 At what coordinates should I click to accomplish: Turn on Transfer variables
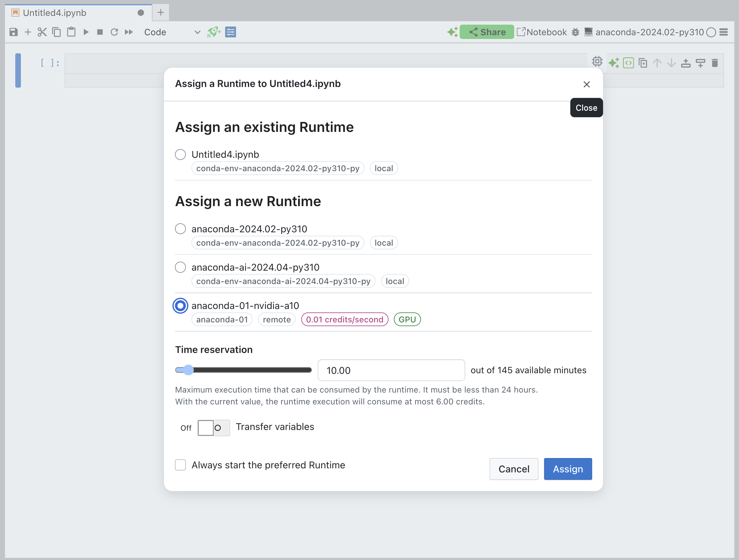214,428
